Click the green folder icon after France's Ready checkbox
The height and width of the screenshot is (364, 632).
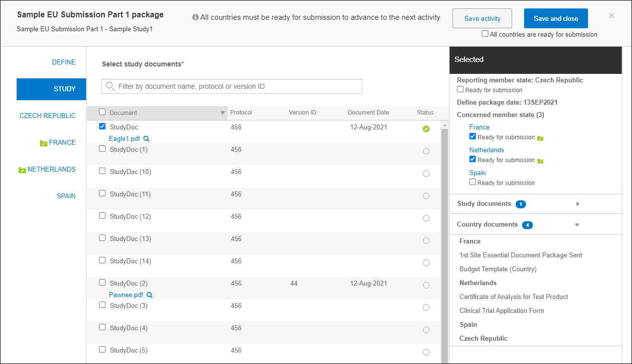coord(541,137)
